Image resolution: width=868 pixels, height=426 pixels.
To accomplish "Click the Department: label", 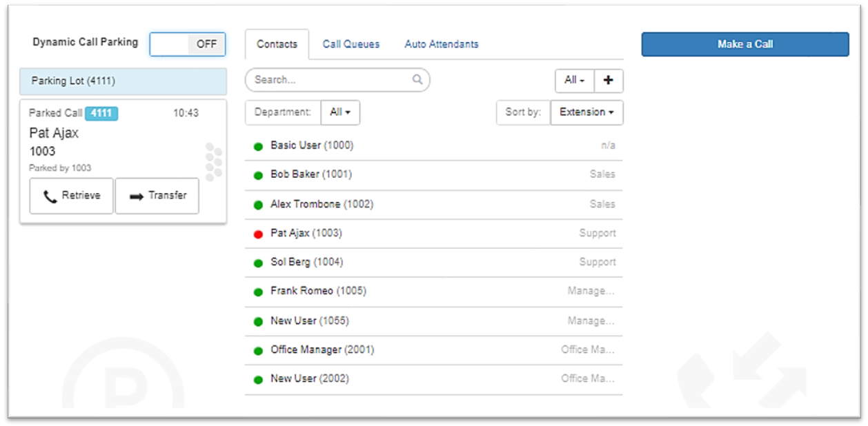I will (283, 112).
